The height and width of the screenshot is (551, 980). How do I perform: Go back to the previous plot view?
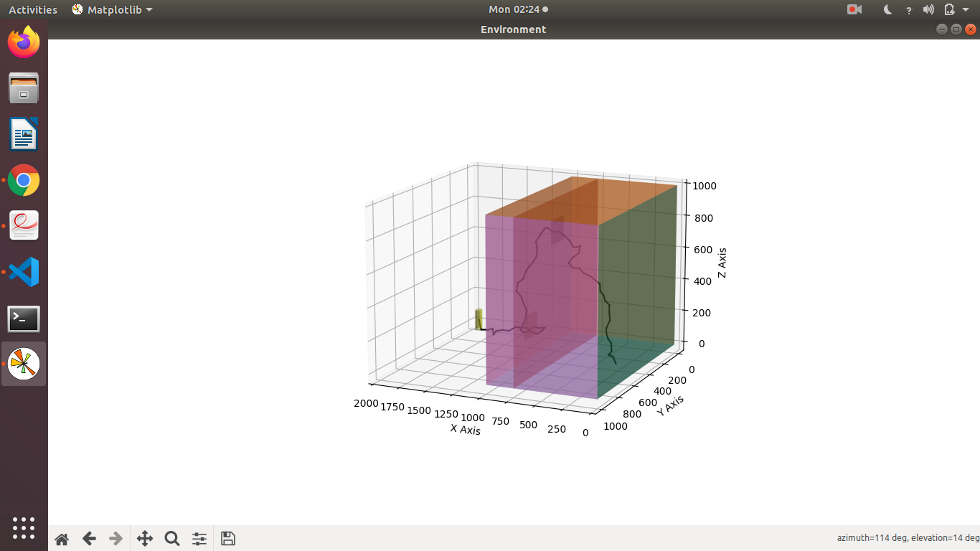(88, 538)
